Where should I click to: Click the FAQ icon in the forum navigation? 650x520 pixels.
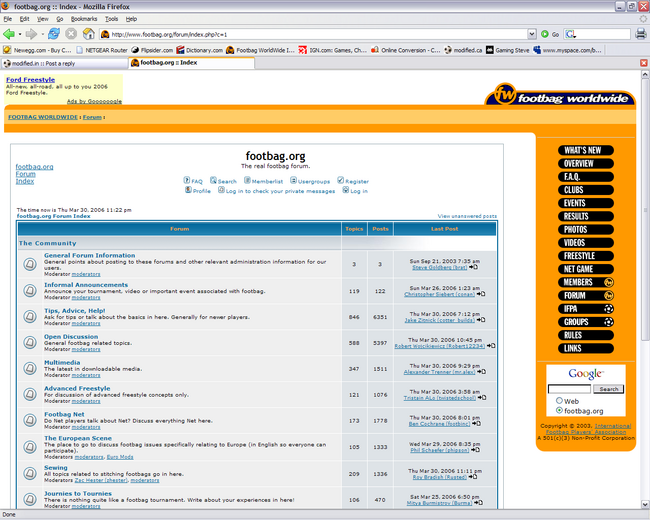(187, 180)
